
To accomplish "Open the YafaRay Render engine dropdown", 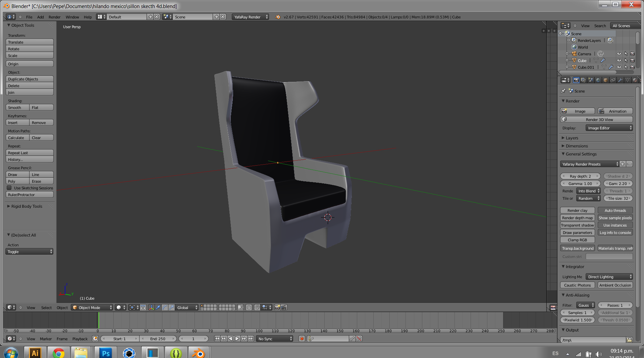I will click(250, 17).
